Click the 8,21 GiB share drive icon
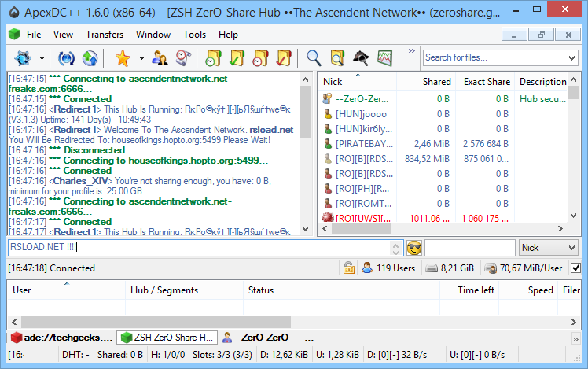This screenshot has height=369, width=588. click(x=432, y=268)
